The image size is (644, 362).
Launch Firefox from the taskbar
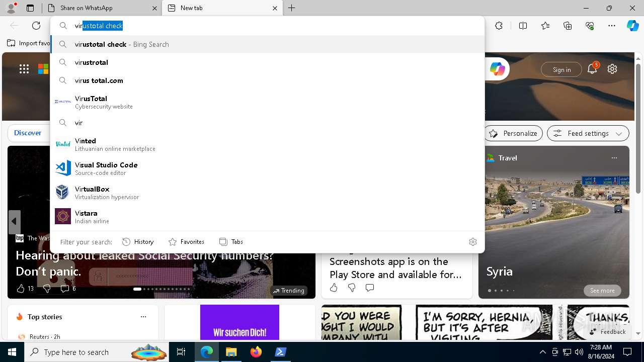point(256,352)
